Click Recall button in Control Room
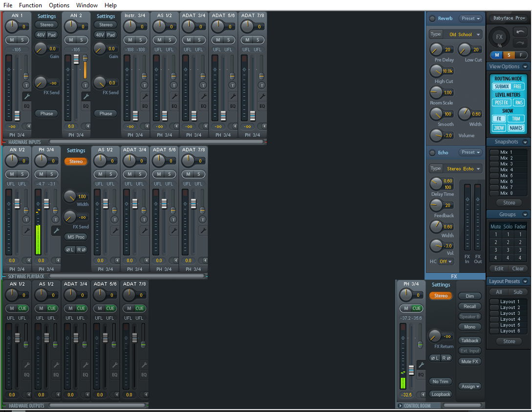Viewport: 532px width, 412px height. [x=469, y=306]
